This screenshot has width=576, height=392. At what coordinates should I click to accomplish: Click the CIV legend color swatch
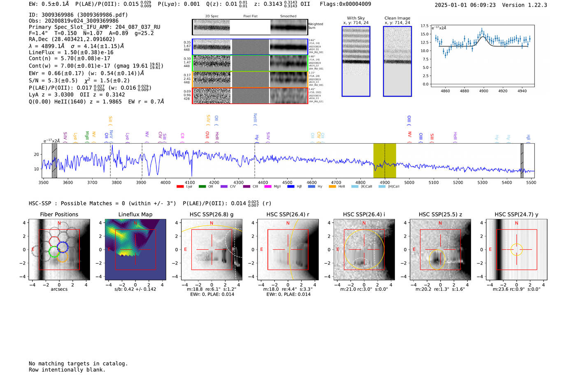(224, 187)
